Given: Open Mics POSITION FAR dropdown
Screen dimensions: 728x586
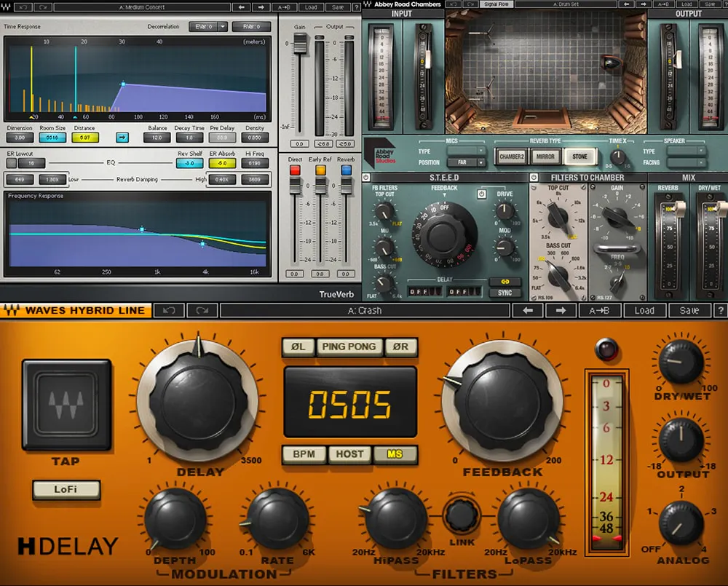Looking at the screenshot, I should tap(466, 162).
